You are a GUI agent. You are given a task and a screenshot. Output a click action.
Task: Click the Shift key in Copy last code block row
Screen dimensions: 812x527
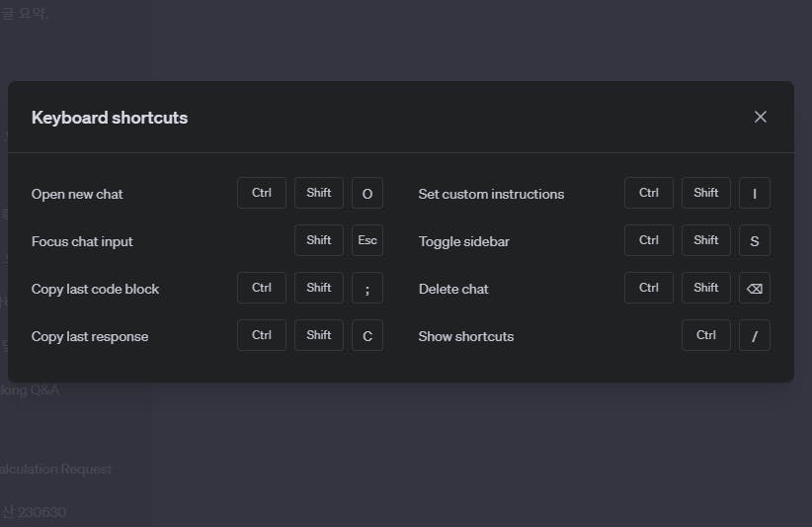pos(319,288)
